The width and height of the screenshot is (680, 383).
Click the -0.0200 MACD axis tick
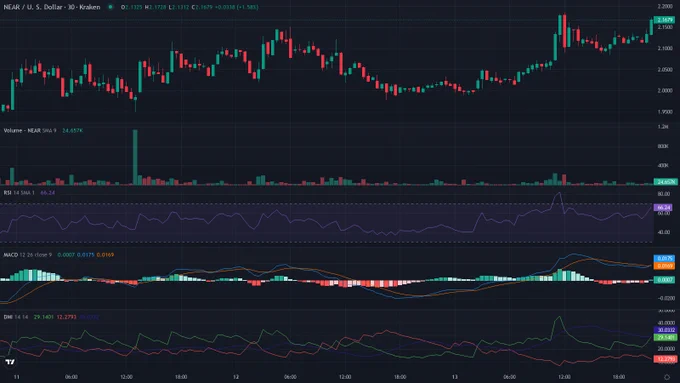666,298
